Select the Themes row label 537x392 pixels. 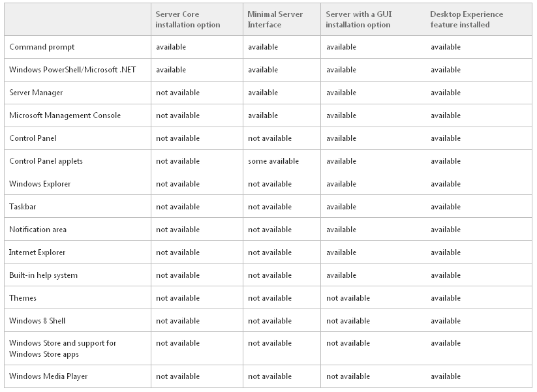coord(23,298)
